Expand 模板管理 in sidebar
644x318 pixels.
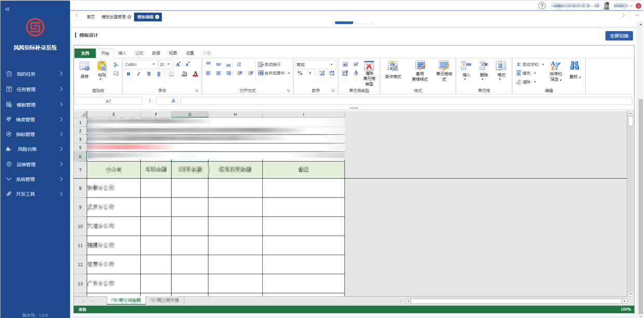[35, 104]
